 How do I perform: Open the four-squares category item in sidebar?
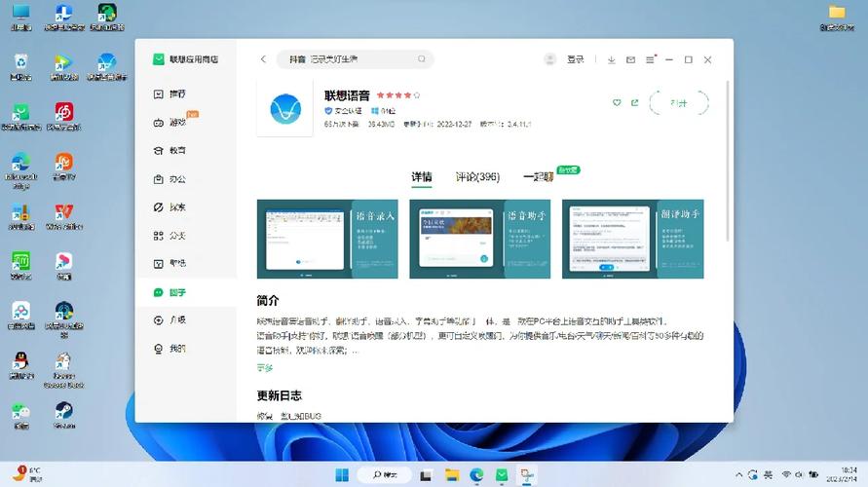click(x=170, y=236)
